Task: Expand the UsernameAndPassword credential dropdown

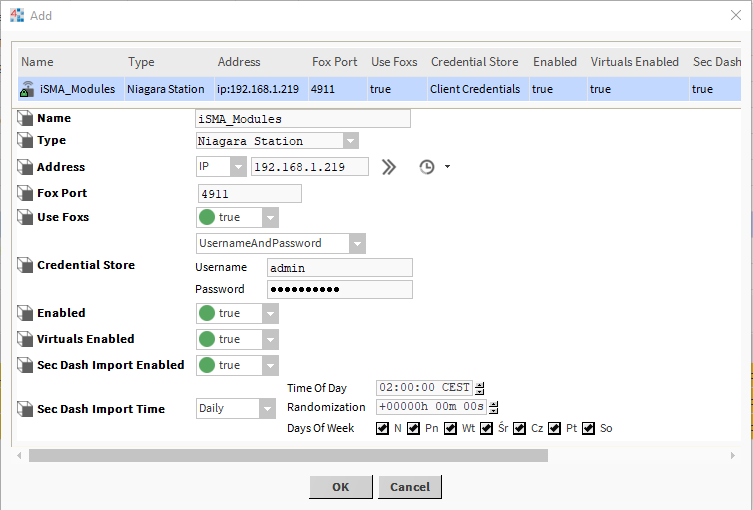Action: coord(357,243)
